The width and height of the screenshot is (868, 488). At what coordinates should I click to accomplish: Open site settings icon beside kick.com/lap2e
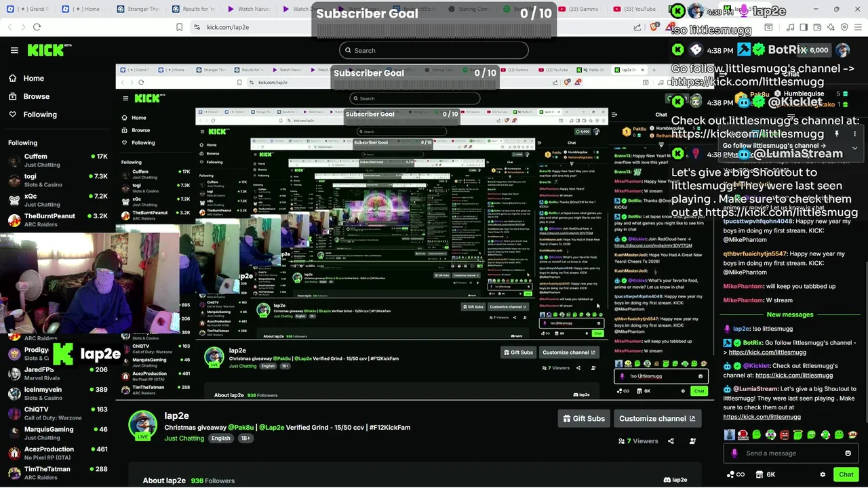(x=197, y=27)
